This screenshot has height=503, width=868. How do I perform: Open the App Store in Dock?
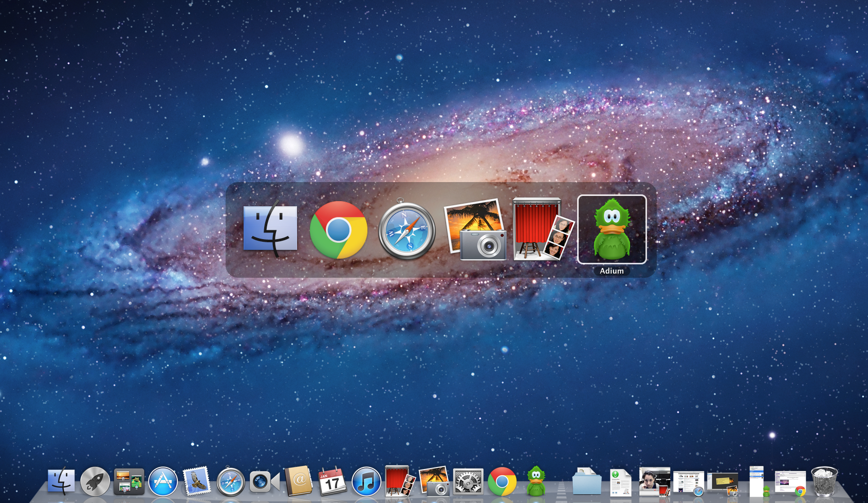click(163, 482)
